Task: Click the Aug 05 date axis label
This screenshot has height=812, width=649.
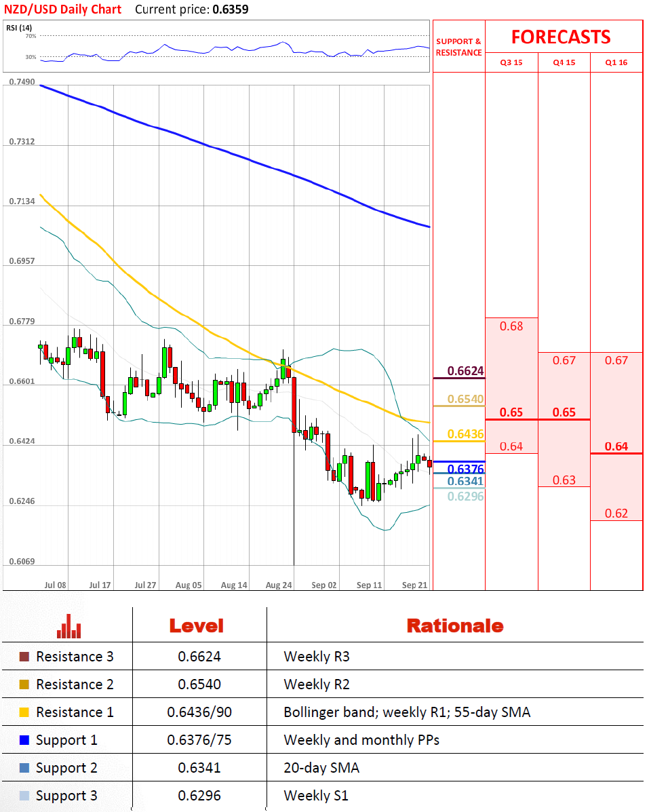Action: (x=189, y=585)
